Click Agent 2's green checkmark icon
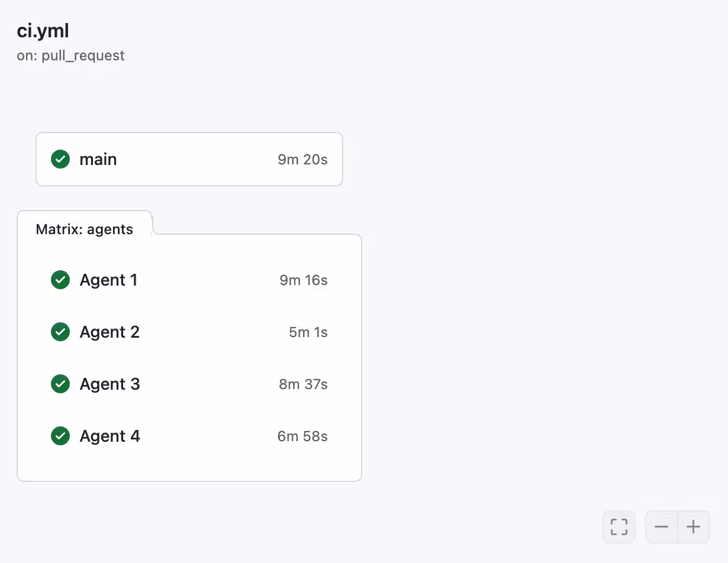728x563 pixels. pyautogui.click(x=60, y=332)
